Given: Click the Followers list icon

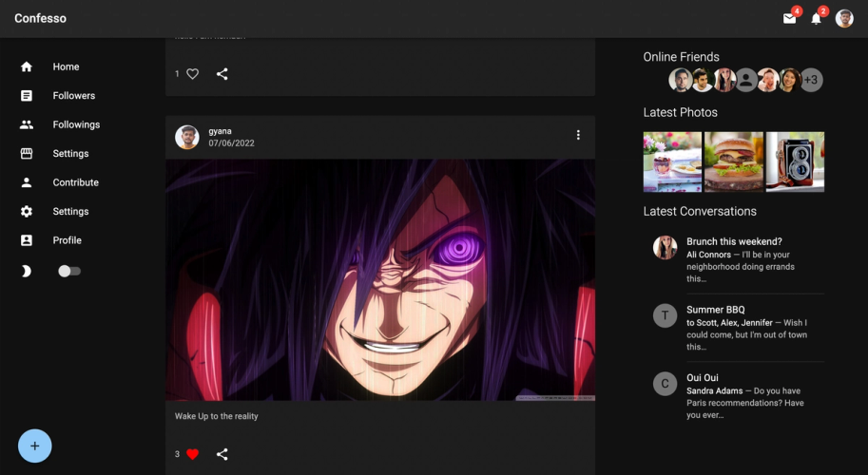Looking at the screenshot, I should (26, 96).
